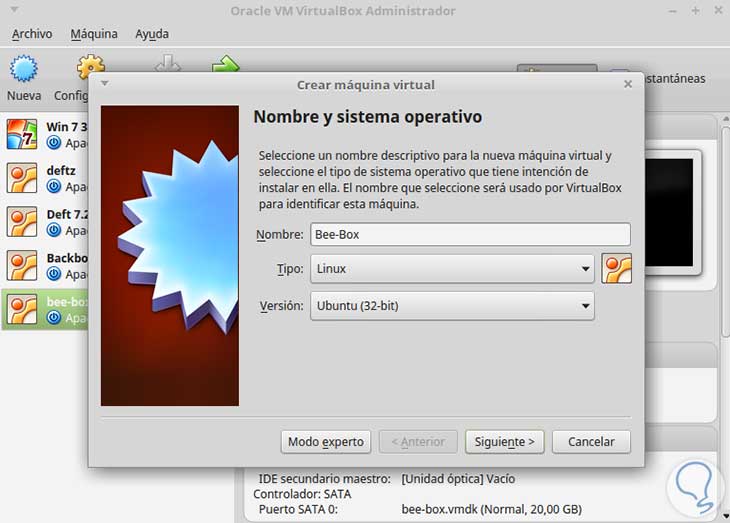Click the VM preview thumbnail in main window
Screen dimensions: 730x523
point(670,213)
